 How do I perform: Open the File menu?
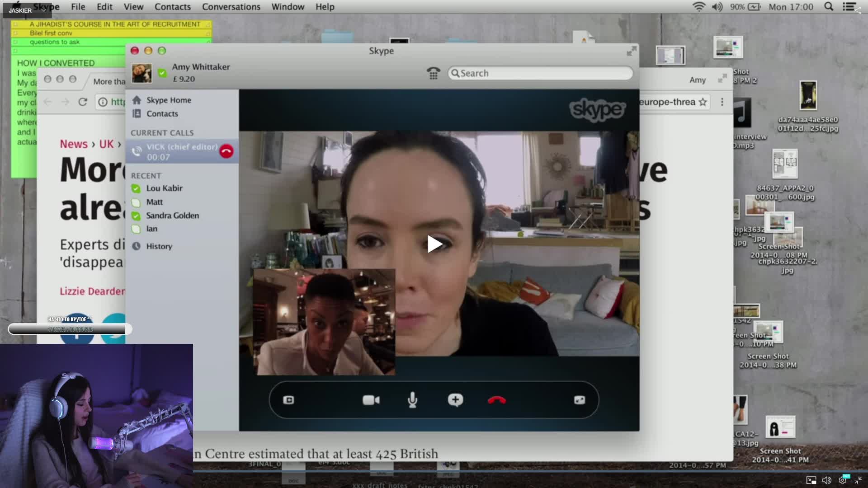point(78,7)
